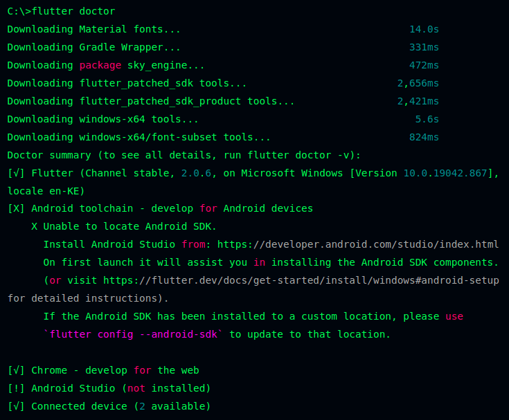Click the Windows version 10.0.19042.867 text
509x420 pixels.
[445, 173]
